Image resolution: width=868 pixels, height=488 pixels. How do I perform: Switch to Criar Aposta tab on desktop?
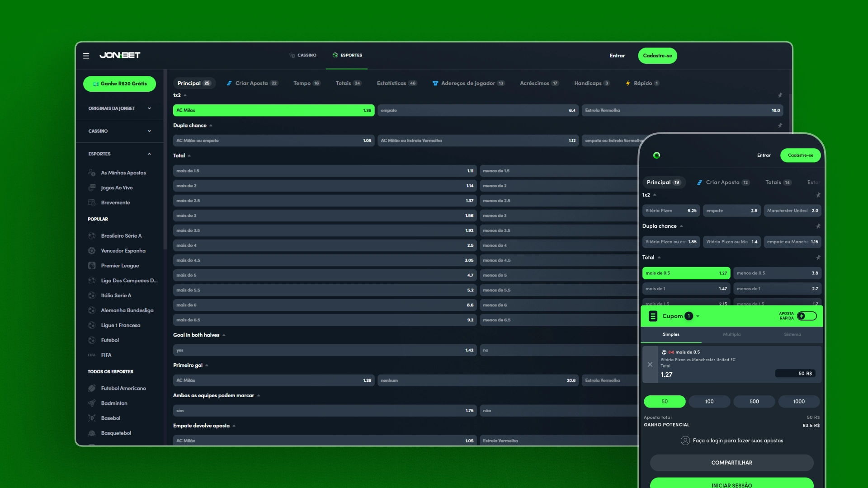(252, 83)
